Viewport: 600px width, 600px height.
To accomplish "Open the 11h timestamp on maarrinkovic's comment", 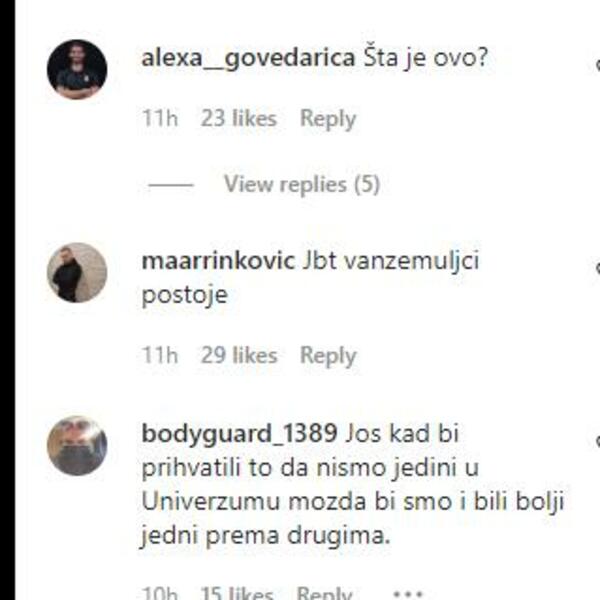I will pos(160,355).
